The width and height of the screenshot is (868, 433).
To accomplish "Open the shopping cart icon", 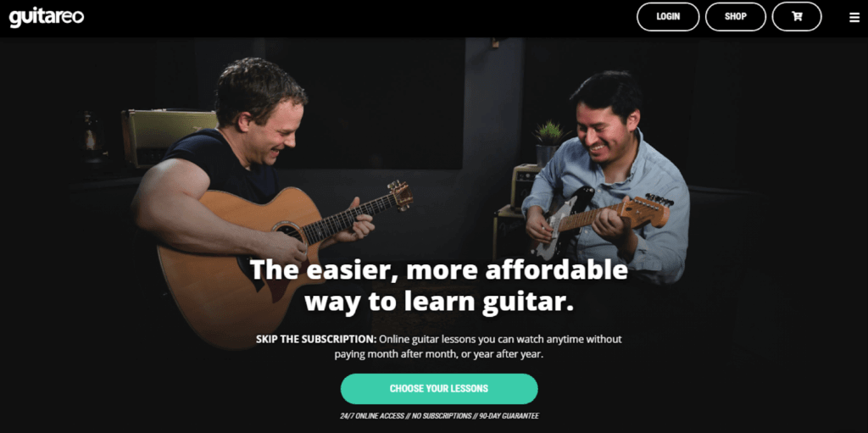I will tap(797, 17).
